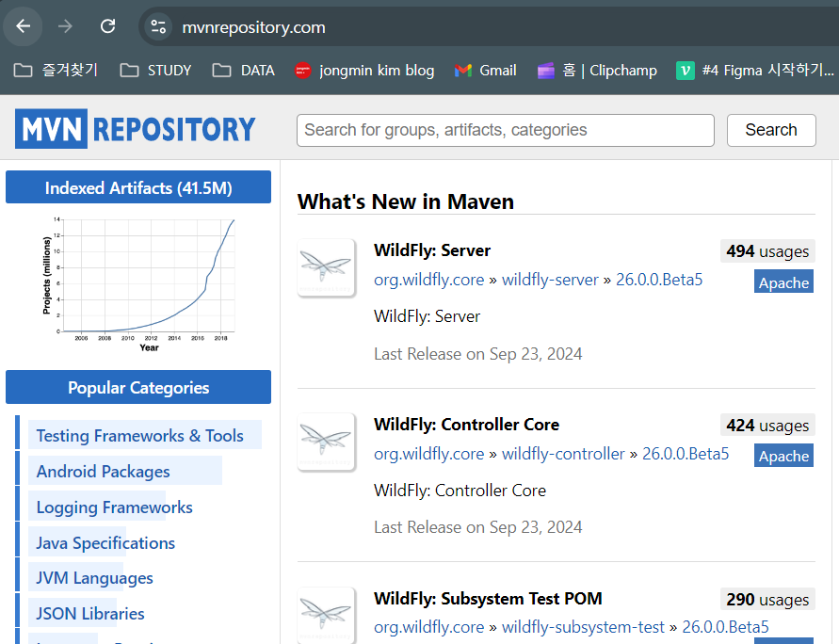Screen dimensions: 839x644
Task: Open JVM Languages category
Action: 94,578
